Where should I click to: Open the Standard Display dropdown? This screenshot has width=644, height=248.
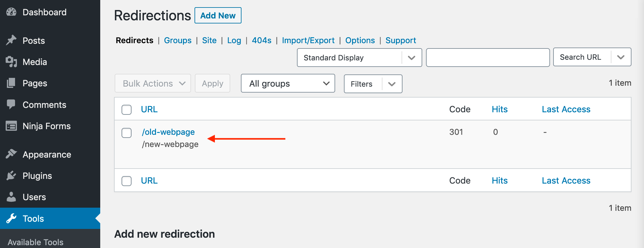tap(359, 58)
